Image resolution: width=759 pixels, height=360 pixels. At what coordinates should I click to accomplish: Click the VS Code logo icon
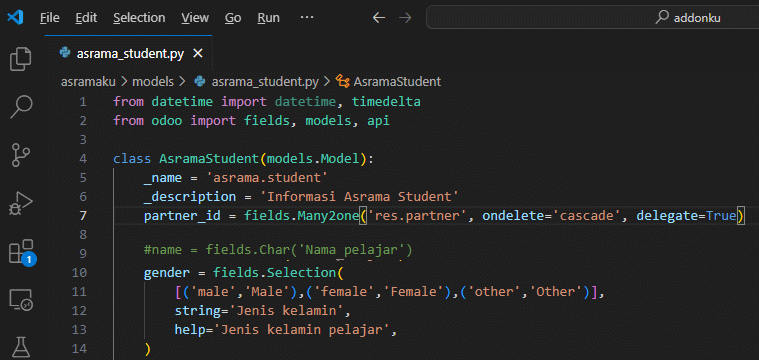click(x=15, y=18)
